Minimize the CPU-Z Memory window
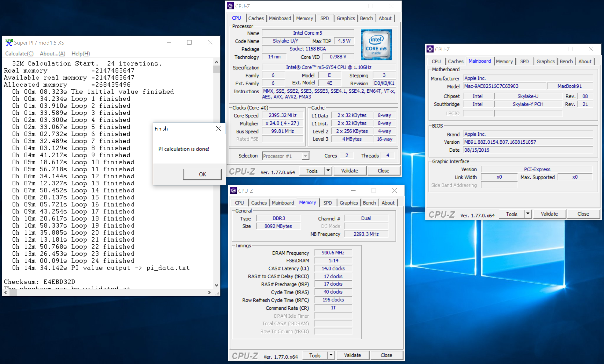Image resolution: width=604 pixels, height=364 pixels. 353,190
